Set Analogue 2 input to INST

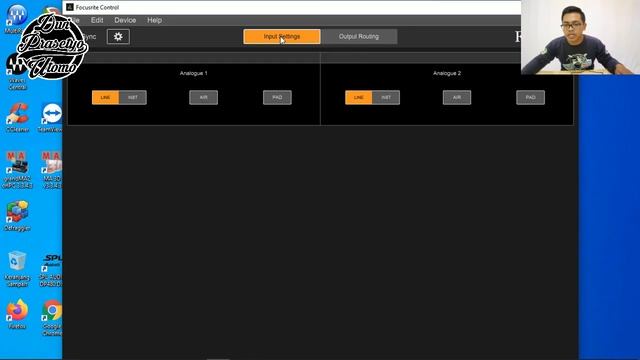(386, 98)
